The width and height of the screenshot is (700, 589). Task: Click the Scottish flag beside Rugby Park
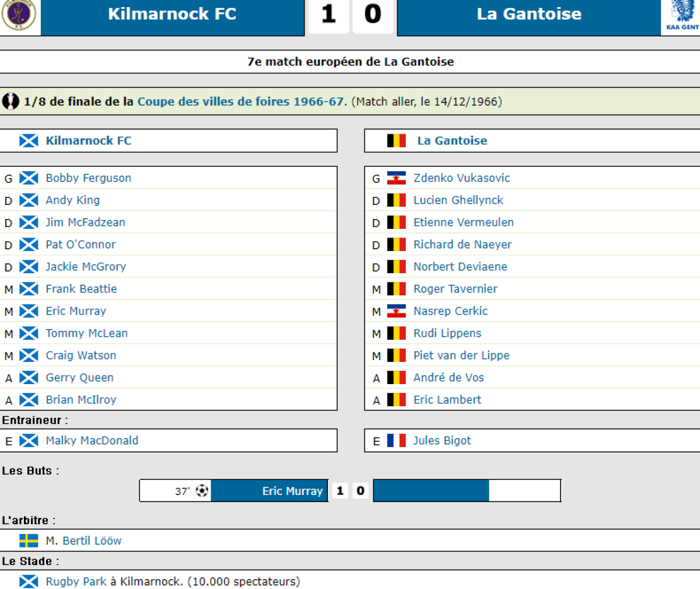(x=29, y=581)
